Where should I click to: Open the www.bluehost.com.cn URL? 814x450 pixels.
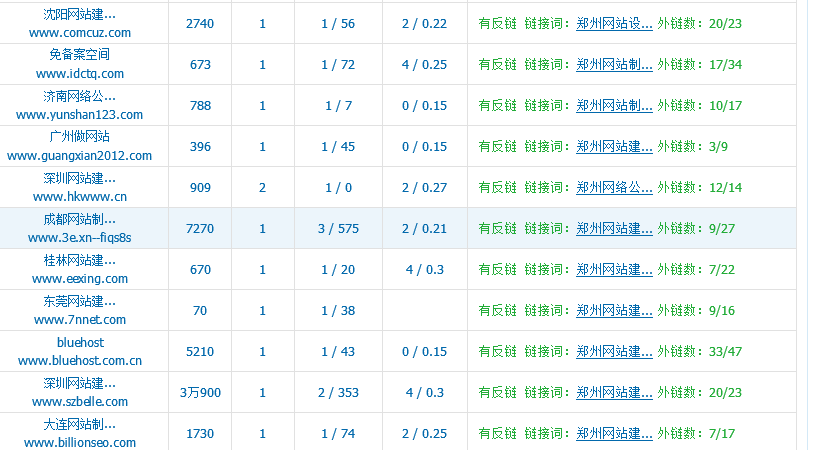(x=80, y=360)
